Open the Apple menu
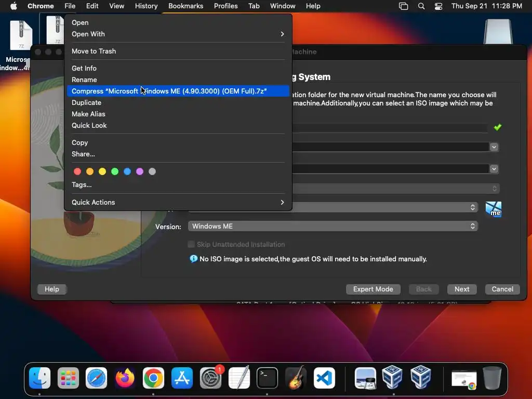Image resolution: width=532 pixels, height=399 pixels. [x=14, y=6]
